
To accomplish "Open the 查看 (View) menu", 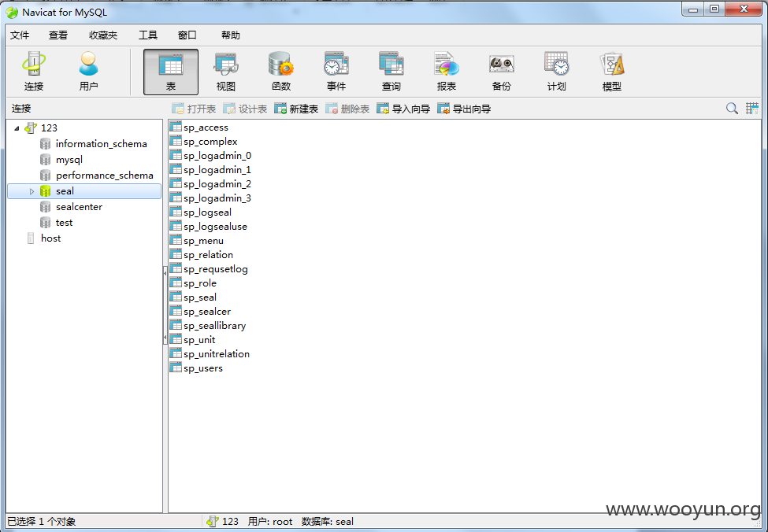I will coord(58,35).
